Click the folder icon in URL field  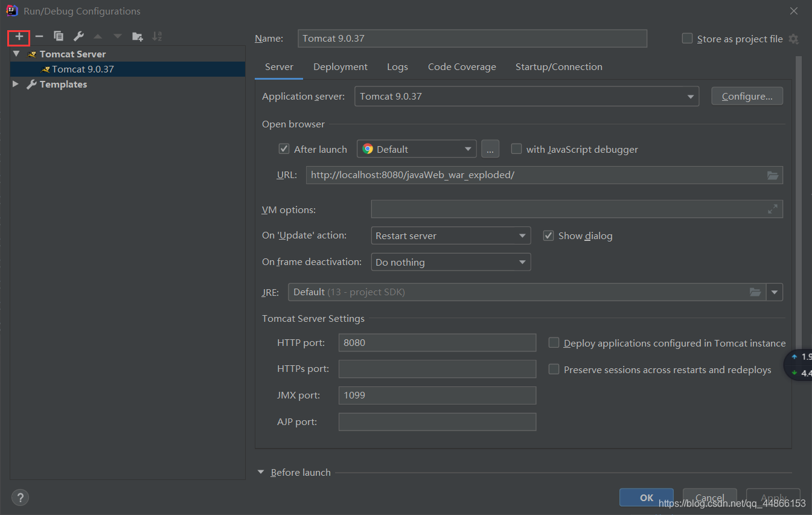click(773, 175)
